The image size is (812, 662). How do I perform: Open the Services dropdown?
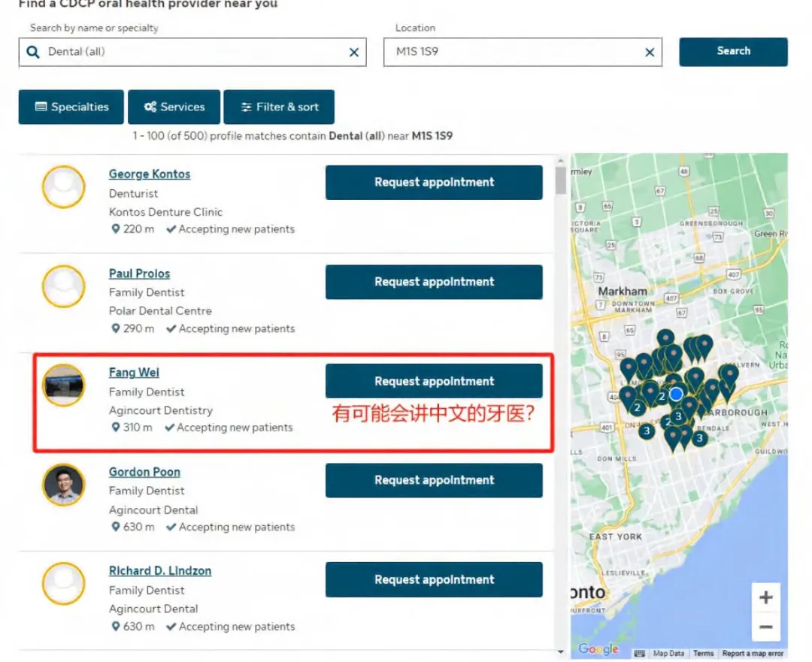(174, 107)
